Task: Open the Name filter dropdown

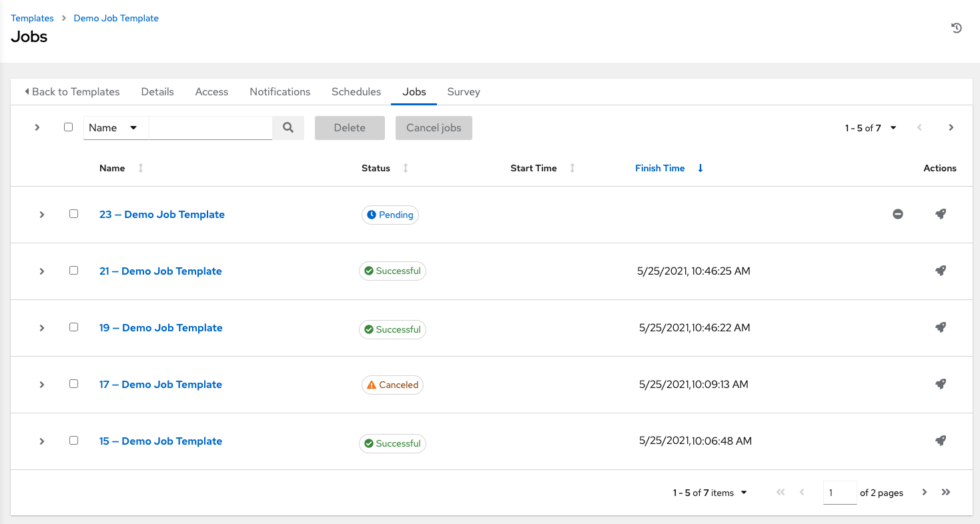Action: pyautogui.click(x=115, y=127)
